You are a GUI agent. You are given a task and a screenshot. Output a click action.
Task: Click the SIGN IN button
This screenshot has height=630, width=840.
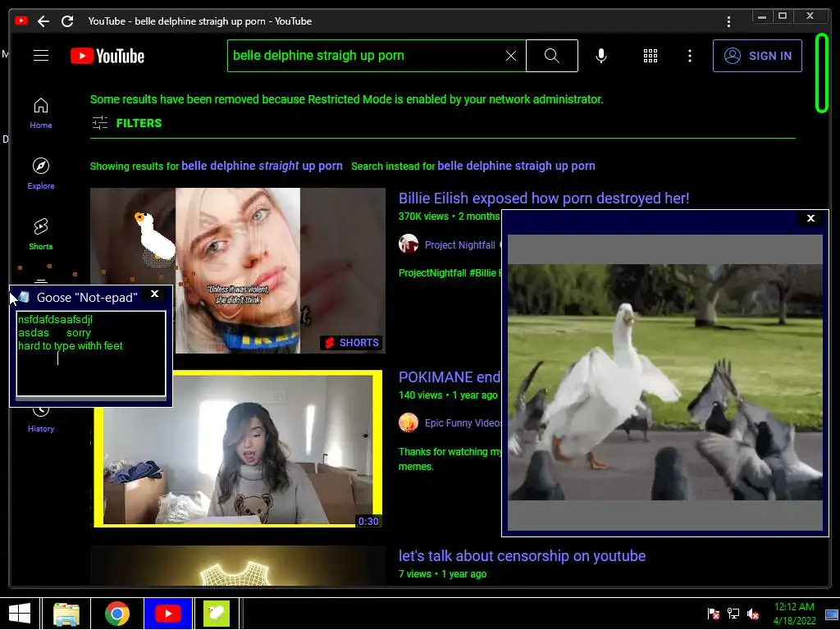click(x=757, y=56)
